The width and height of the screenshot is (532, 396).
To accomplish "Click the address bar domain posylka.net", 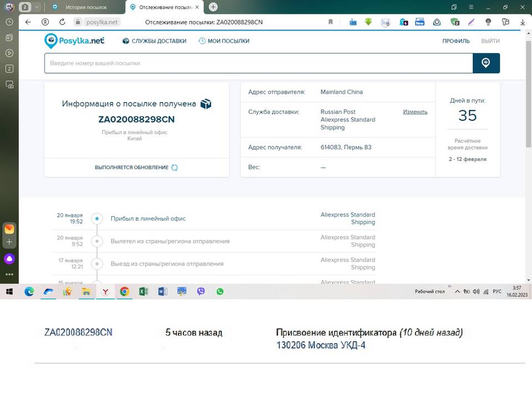I will tap(102, 22).
